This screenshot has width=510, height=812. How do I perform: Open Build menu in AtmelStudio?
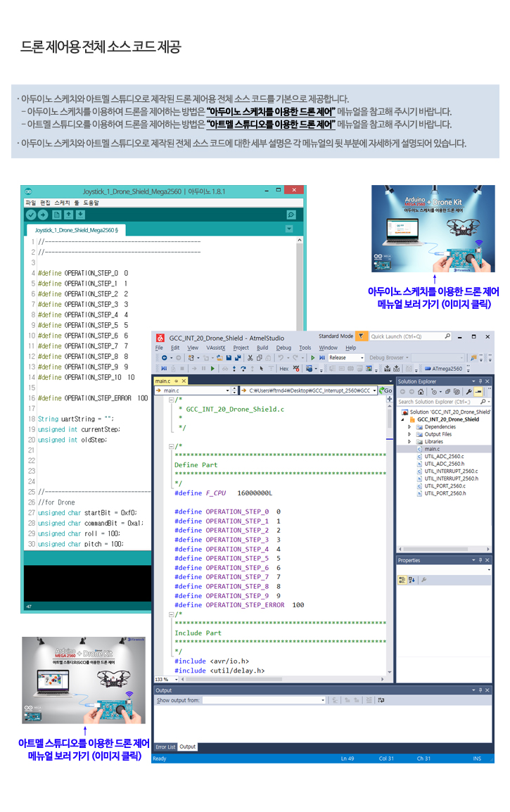coord(262,348)
